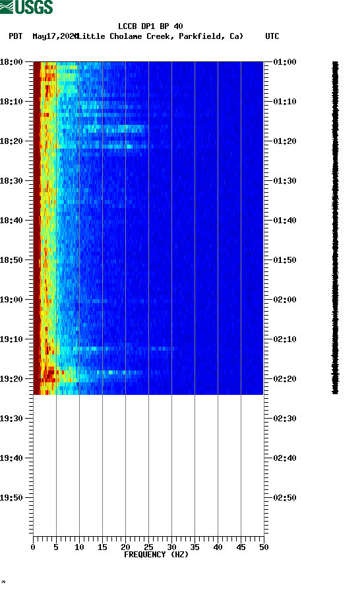The height and width of the screenshot is (589, 364).
Task: Click the 02:20 UTC time label
Action: [x=285, y=378]
